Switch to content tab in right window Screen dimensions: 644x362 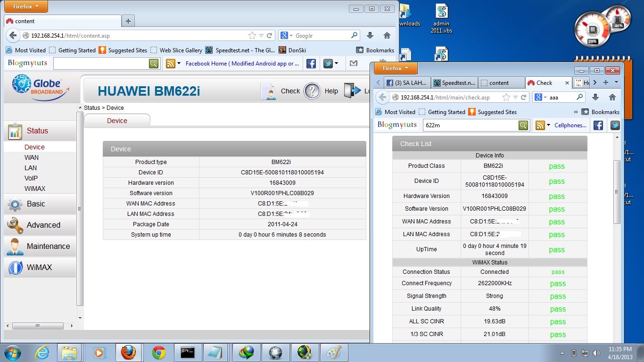click(x=502, y=82)
